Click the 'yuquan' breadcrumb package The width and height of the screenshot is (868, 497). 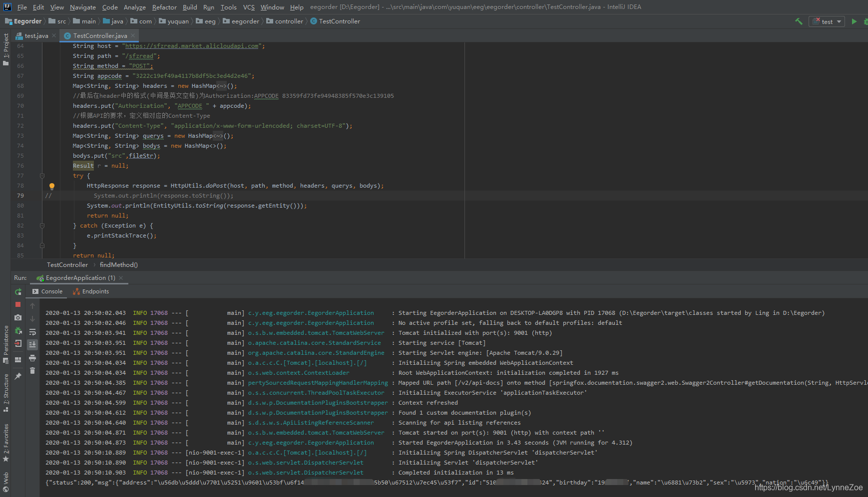coord(174,21)
